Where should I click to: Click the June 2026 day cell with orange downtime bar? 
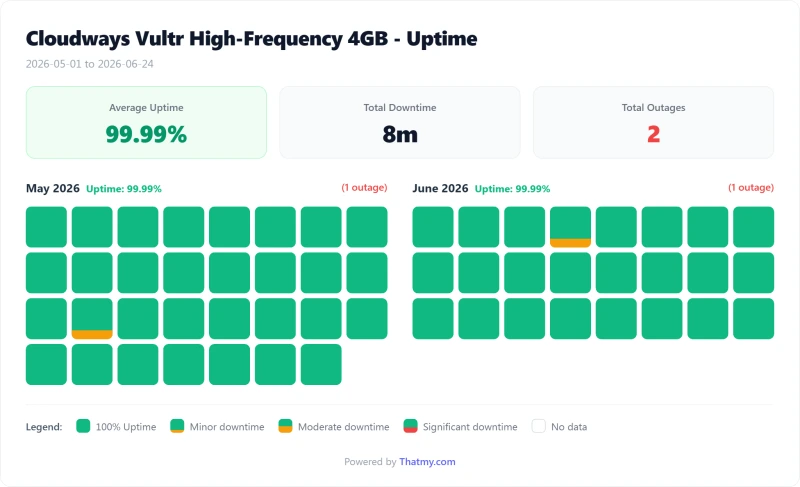click(x=570, y=227)
